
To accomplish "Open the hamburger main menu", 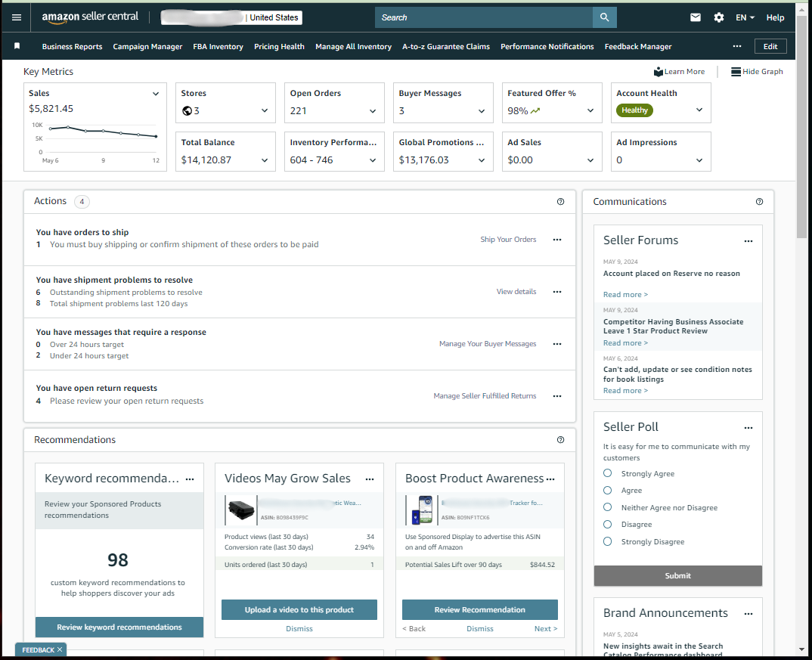I will (x=17, y=17).
